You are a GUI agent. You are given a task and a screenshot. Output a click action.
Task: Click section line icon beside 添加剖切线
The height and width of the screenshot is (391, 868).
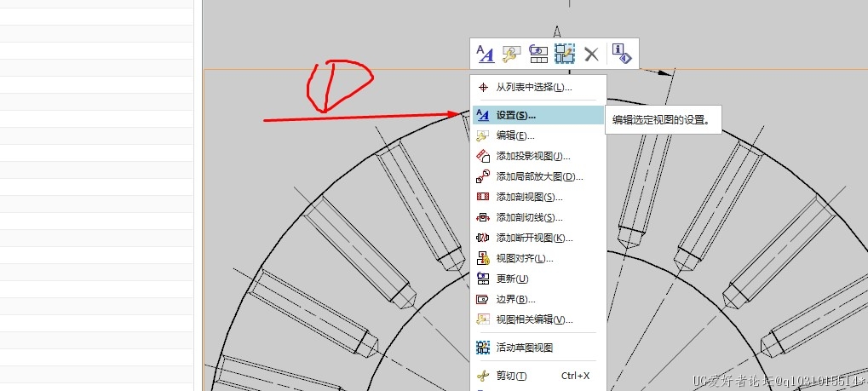[483, 217]
